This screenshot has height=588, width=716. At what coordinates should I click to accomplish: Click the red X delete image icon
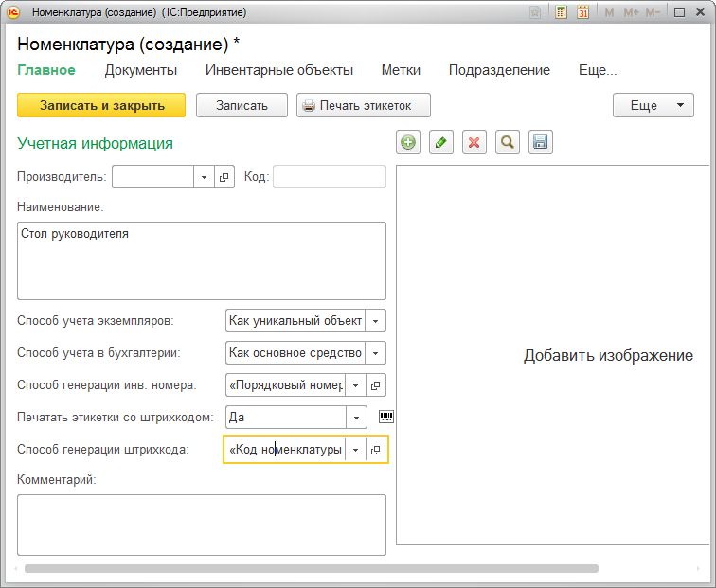(x=474, y=142)
